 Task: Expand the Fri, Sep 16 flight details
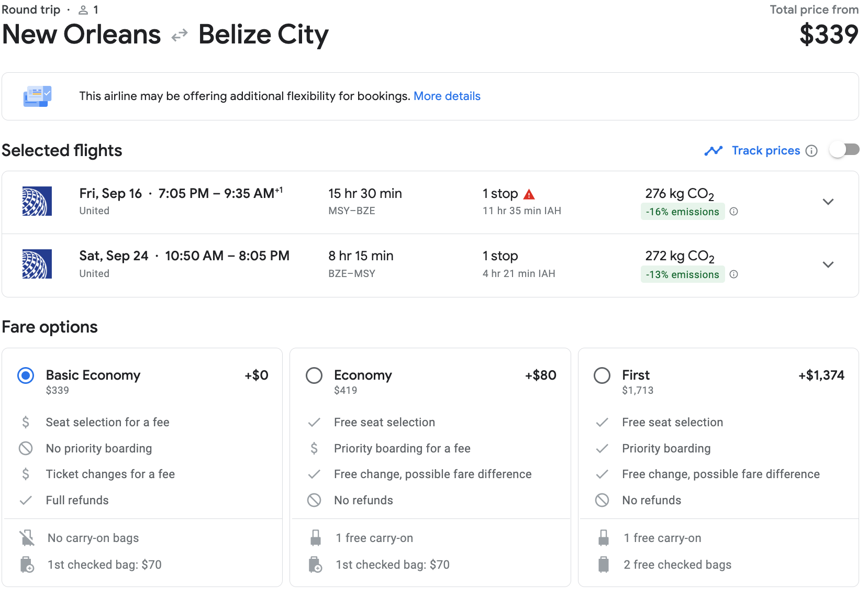828,202
